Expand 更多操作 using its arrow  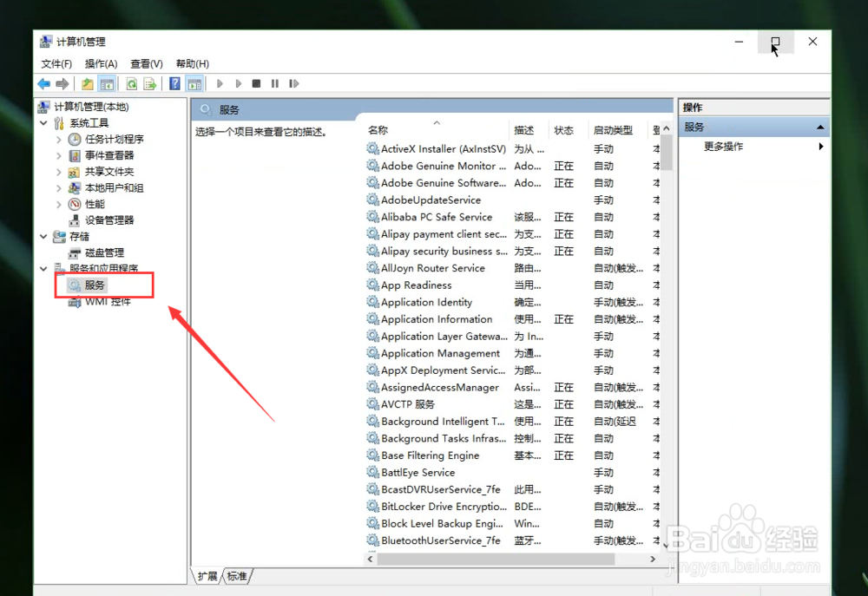click(820, 146)
